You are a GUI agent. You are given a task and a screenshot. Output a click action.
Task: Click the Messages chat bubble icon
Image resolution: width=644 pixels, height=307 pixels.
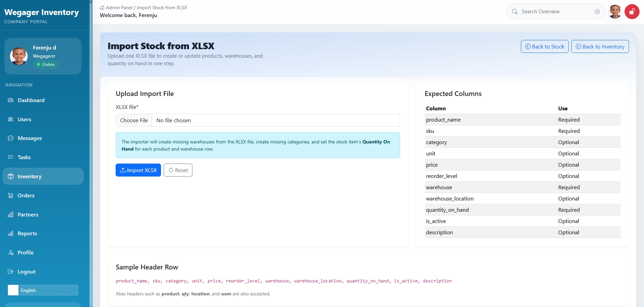pyautogui.click(x=11, y=138)
